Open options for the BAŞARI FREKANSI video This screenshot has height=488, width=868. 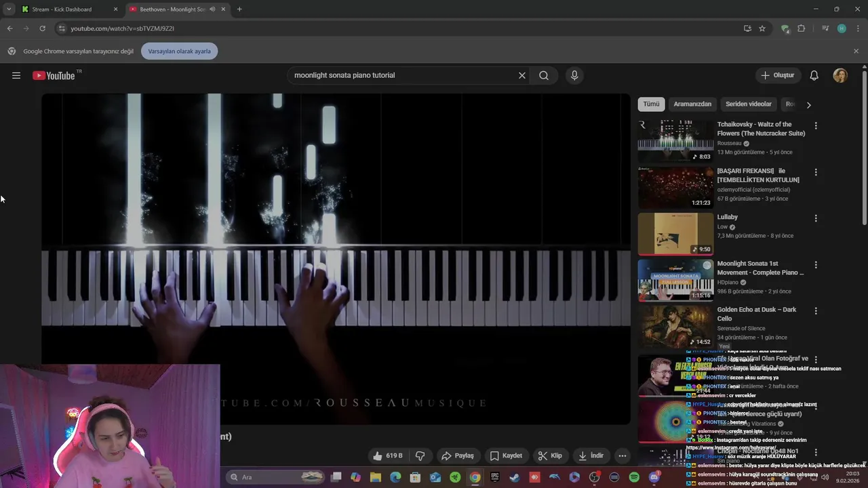click(x=816, y=172)
